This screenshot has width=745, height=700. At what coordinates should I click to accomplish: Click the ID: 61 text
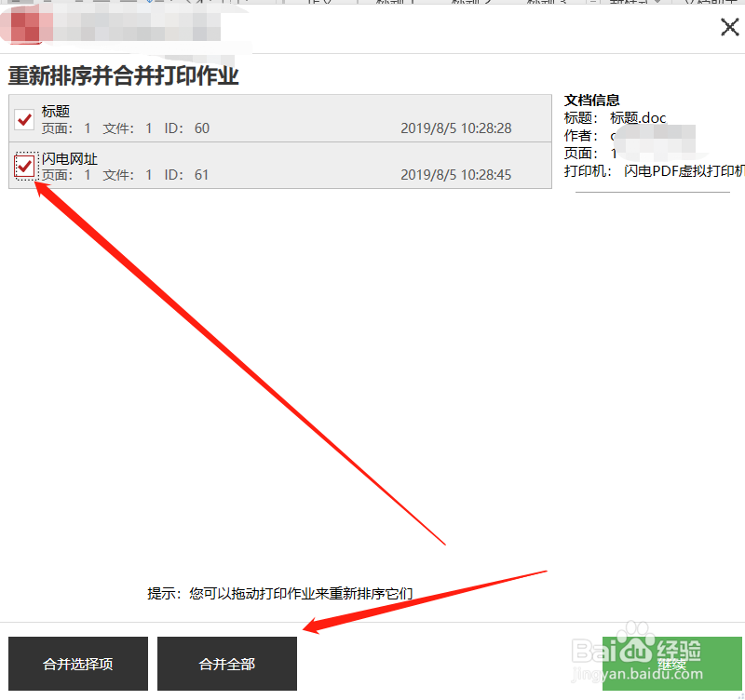187,175
